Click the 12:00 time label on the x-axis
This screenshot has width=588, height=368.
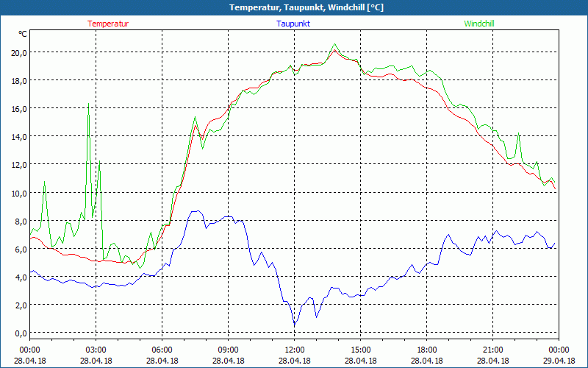pyautogui.click(x=295, y=350)
